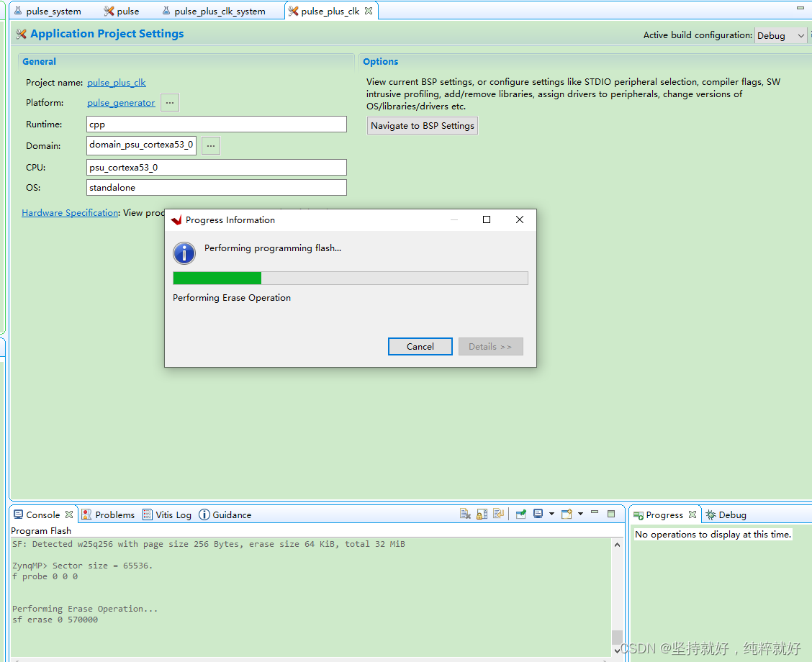Open the Active build configuration dropdown
This screenshot has height=662, width=812.
[x=799, y=35]
